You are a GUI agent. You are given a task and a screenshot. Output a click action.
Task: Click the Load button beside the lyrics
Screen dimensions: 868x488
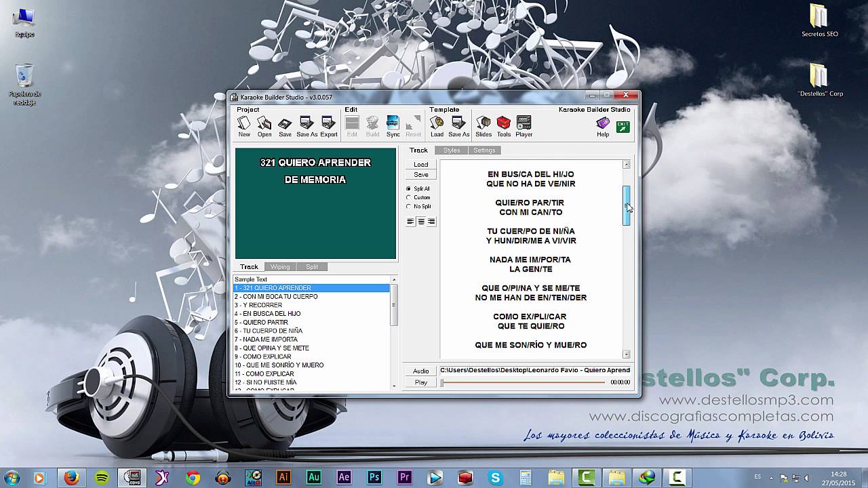click(x=421, y=165)
